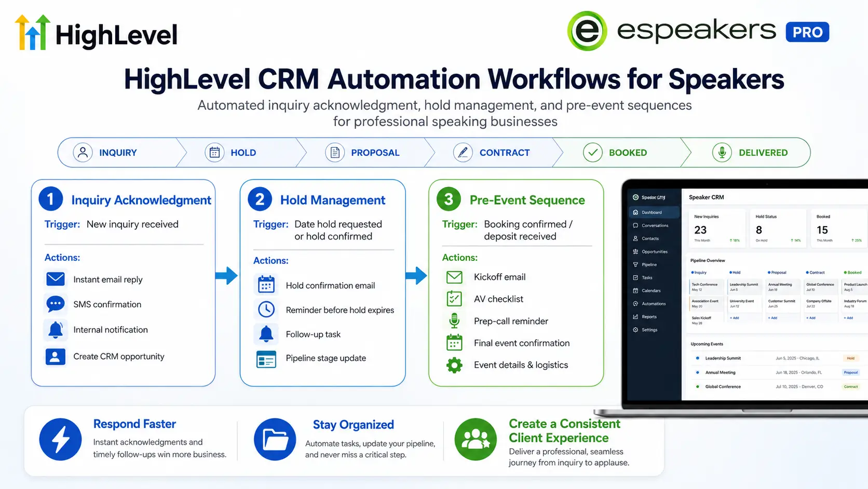Viewport: 868px width, 489px height.
Task: Click the Create CRM opportunity contact icon
Action: point(56,356)
